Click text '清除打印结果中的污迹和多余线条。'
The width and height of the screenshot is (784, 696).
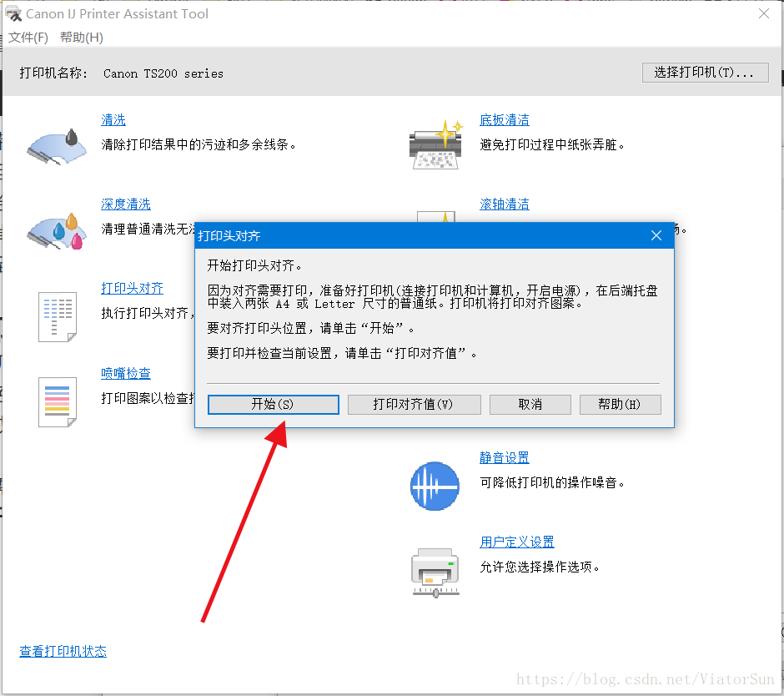click(199, 145)
